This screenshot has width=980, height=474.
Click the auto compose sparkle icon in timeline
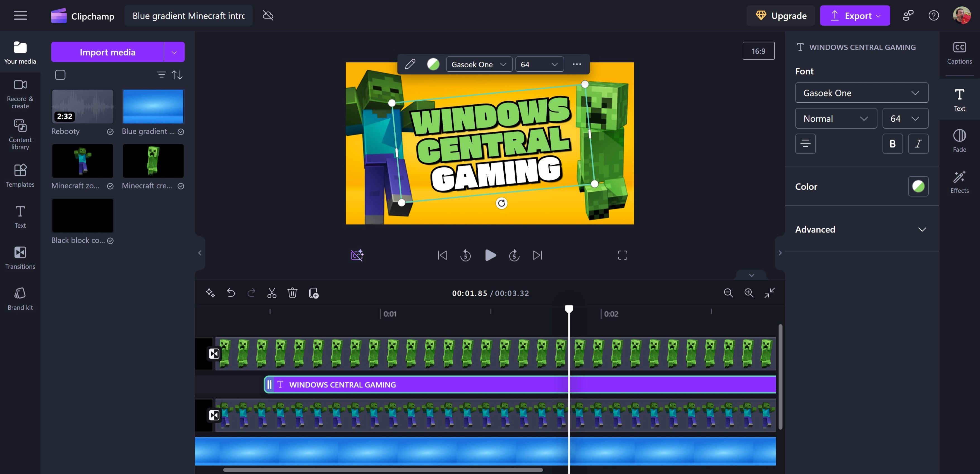[211, 293]
